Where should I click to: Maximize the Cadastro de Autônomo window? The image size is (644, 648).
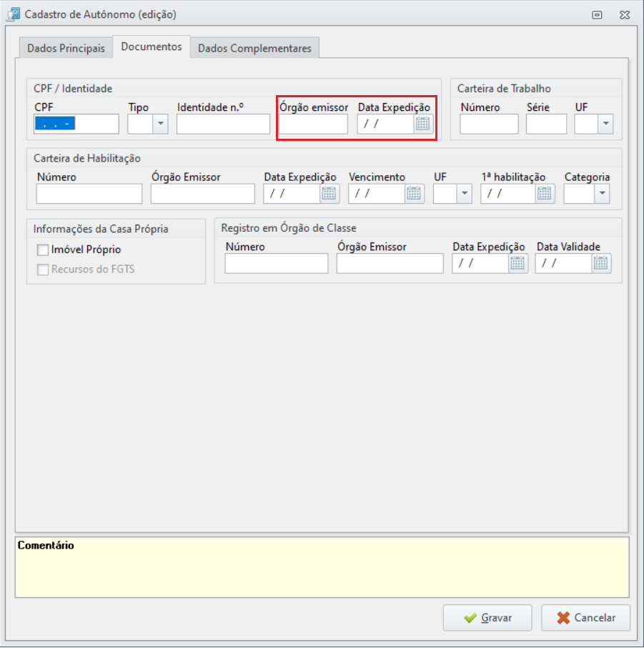597,15
